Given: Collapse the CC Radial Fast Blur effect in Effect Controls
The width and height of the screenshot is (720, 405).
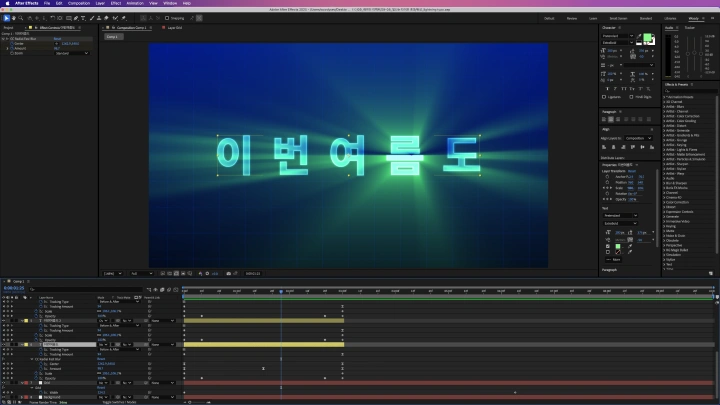Looking at the screenshot, I should (x=4, y=39).
